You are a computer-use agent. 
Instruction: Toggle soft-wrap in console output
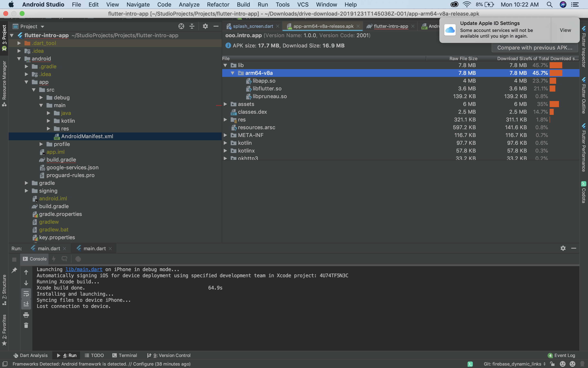(26, 294)
